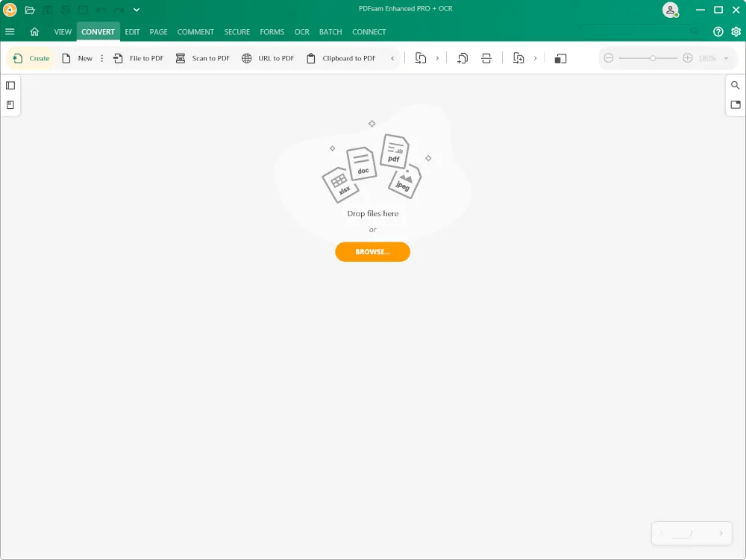Open the search panel with the magnifier icon
Screen dimensions: 746x560
(x=736, y=86)
